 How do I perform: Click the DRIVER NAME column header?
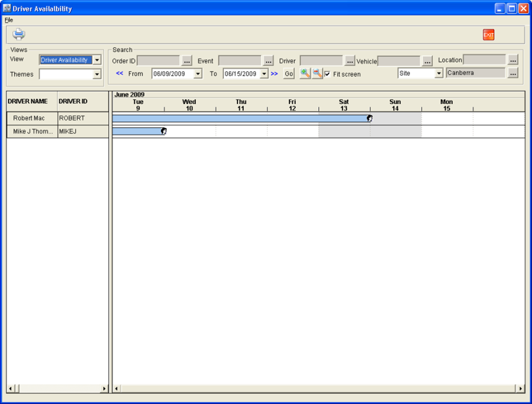32,101
